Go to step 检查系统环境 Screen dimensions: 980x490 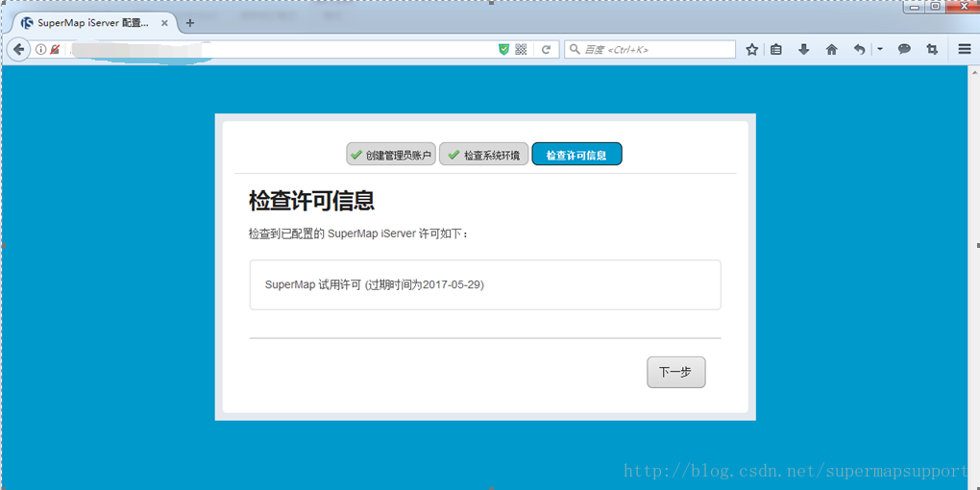(x=483, y=155)
